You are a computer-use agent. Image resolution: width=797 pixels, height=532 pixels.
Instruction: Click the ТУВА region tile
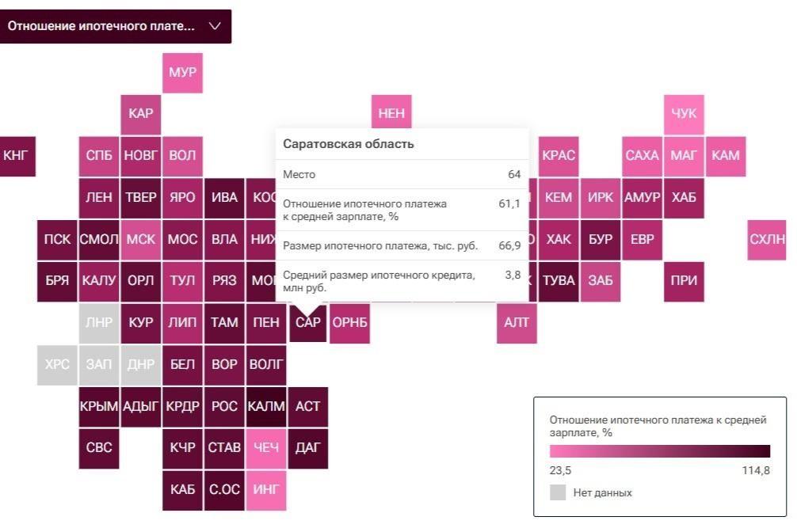point(559,281)
